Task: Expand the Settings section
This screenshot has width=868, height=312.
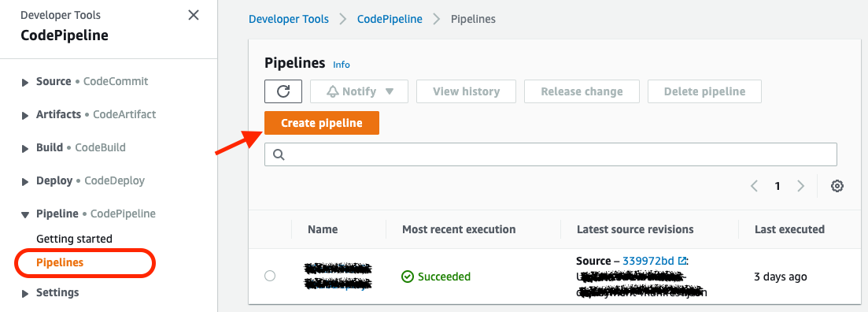Action: point(25,294)
